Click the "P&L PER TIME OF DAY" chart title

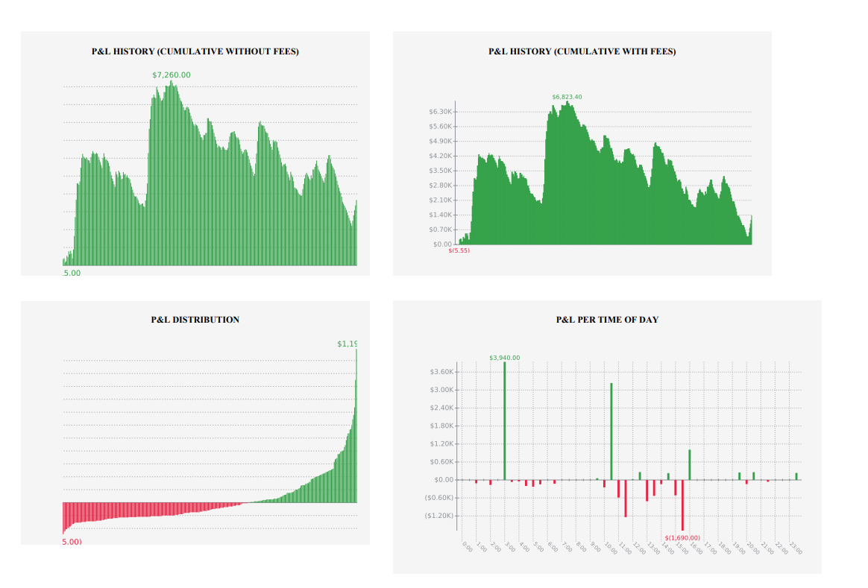click(x=607, y=320)
